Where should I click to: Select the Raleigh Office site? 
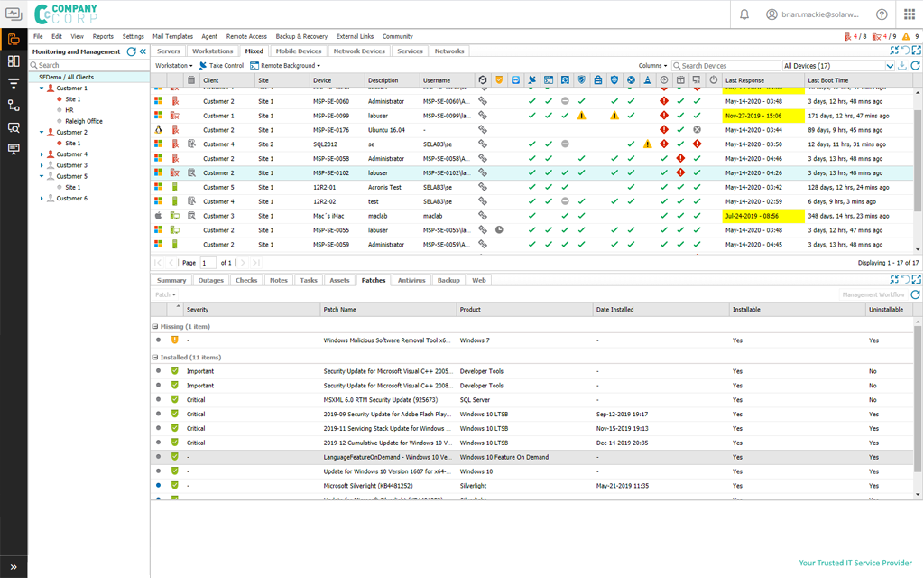84,121
